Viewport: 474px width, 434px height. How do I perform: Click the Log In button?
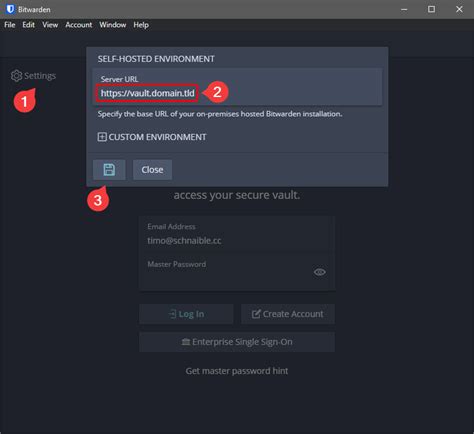point(186,314)
